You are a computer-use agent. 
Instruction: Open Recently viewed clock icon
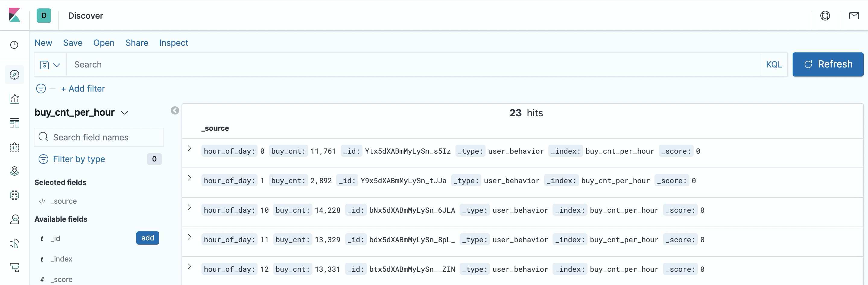coord(14,45)
